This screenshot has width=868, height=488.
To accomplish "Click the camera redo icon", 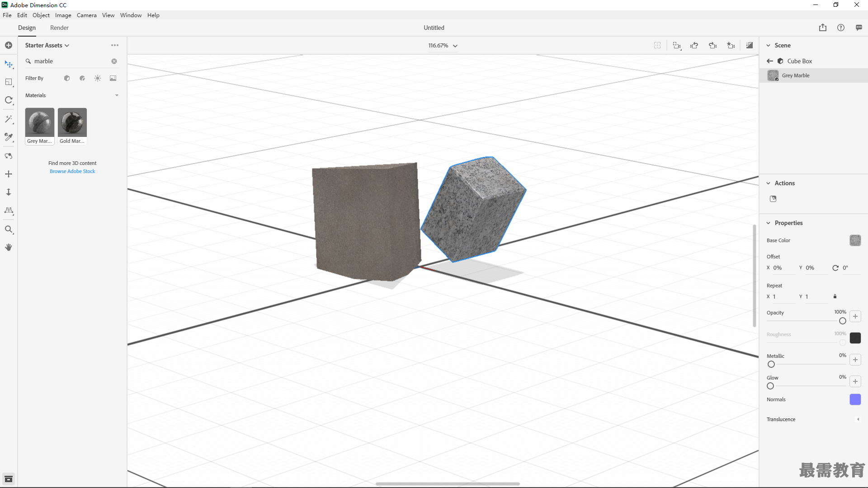I will pos(713,45).
